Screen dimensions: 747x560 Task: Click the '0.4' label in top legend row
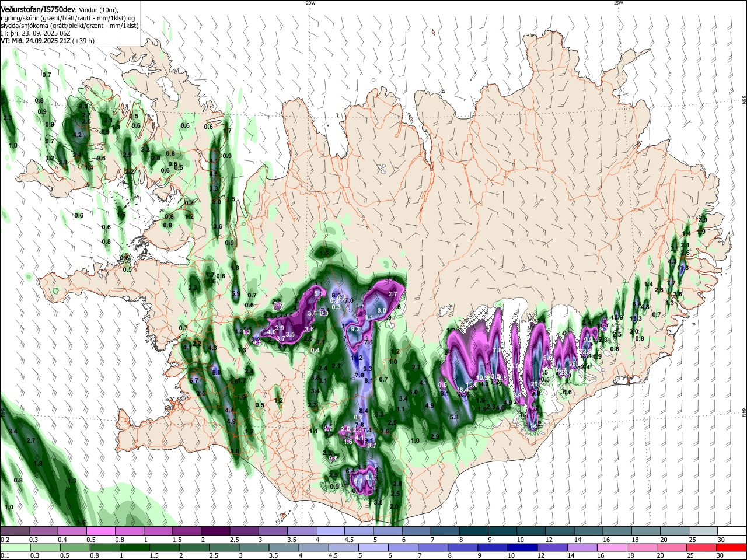pos(62,540)
